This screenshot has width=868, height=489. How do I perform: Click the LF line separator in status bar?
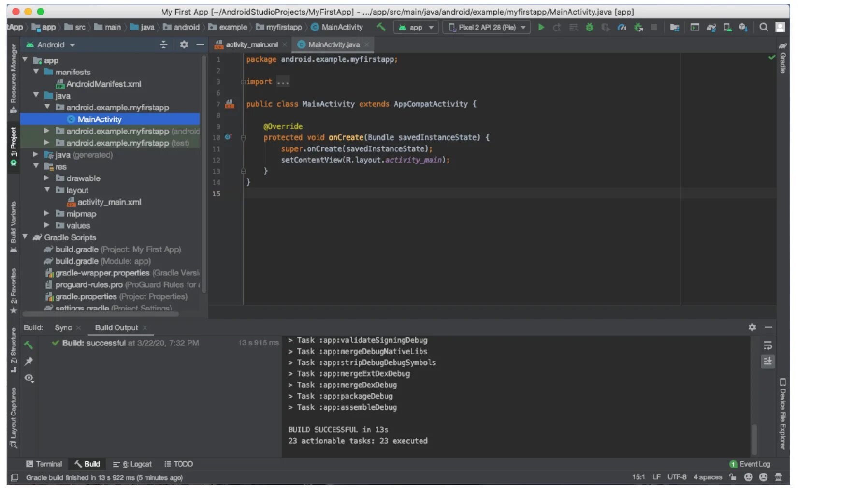pos(656,477)
